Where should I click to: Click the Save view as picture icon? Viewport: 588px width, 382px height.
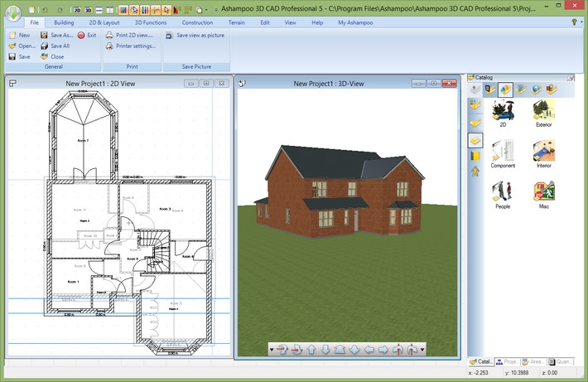(x=170, y=36)
